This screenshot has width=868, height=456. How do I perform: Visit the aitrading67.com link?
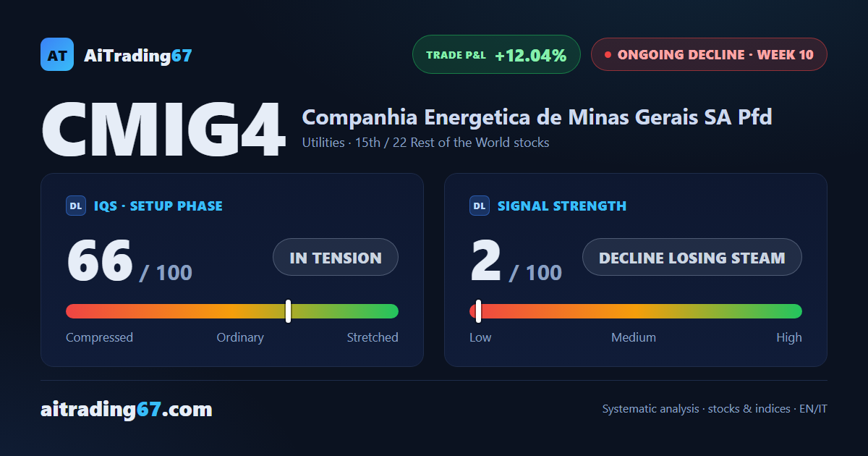pyautogui.click(x=127, y=410)
